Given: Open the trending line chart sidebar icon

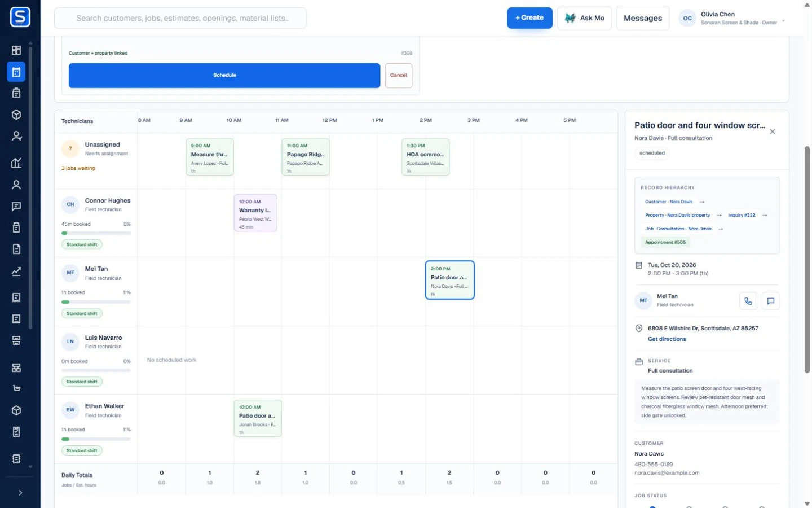Looking at the screenshot, I should (16, 271).
